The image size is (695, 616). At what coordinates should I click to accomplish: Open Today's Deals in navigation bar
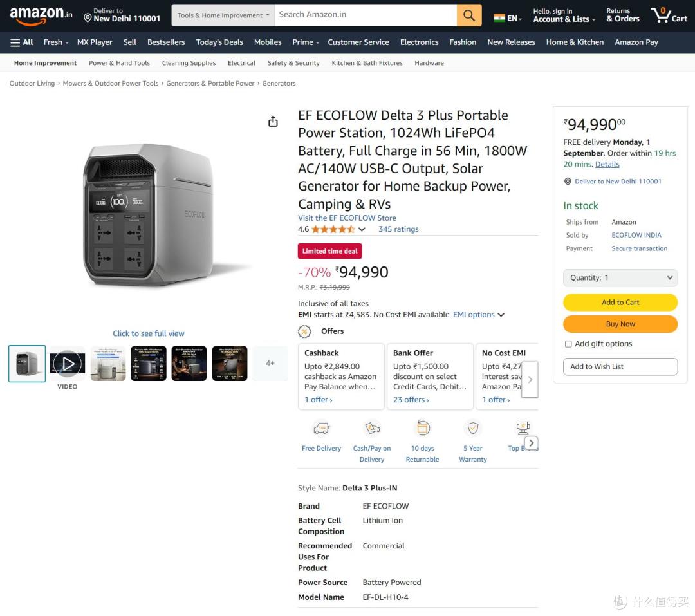(x=219, y=42)
